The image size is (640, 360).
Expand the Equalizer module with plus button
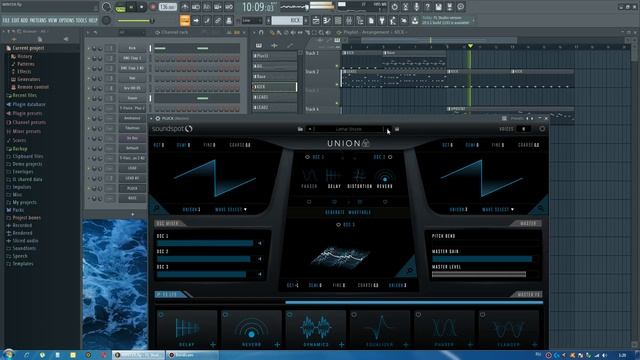pyautogui.click(x=406, y=345)
